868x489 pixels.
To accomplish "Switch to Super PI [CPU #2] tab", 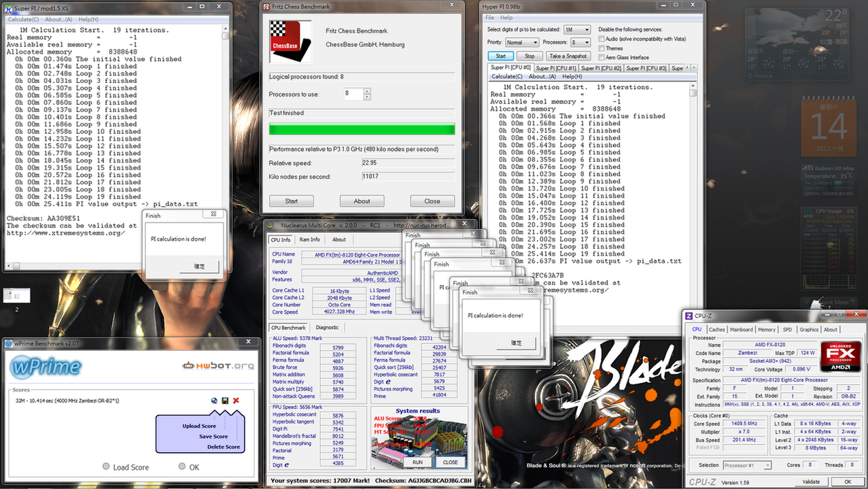I will tap(601, 68).
